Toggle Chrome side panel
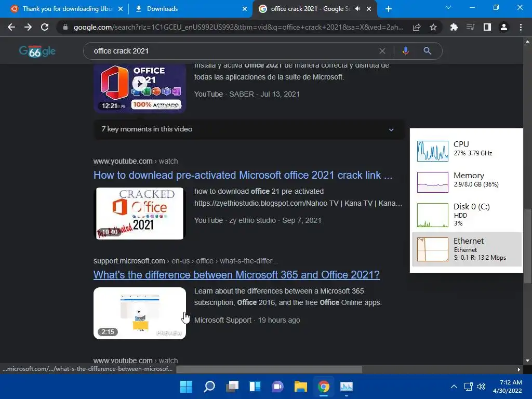The height and width of the screenshot is (399, 532). (x=487, y=27)
